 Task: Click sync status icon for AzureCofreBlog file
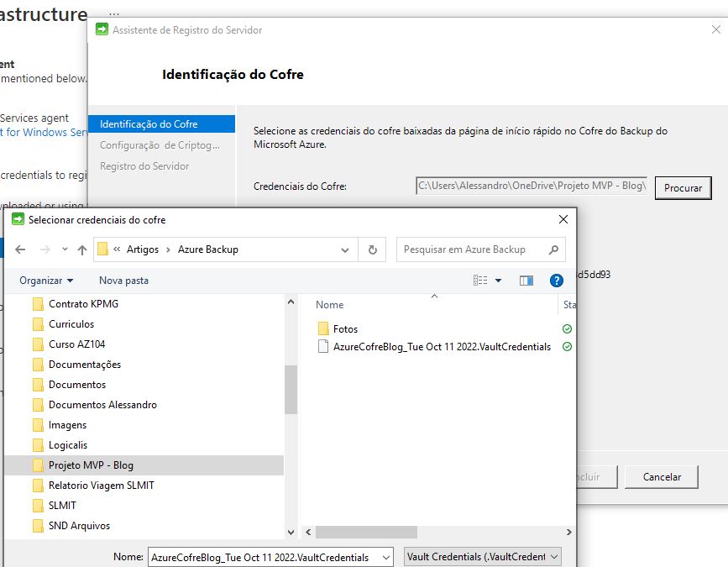(567, 346)
